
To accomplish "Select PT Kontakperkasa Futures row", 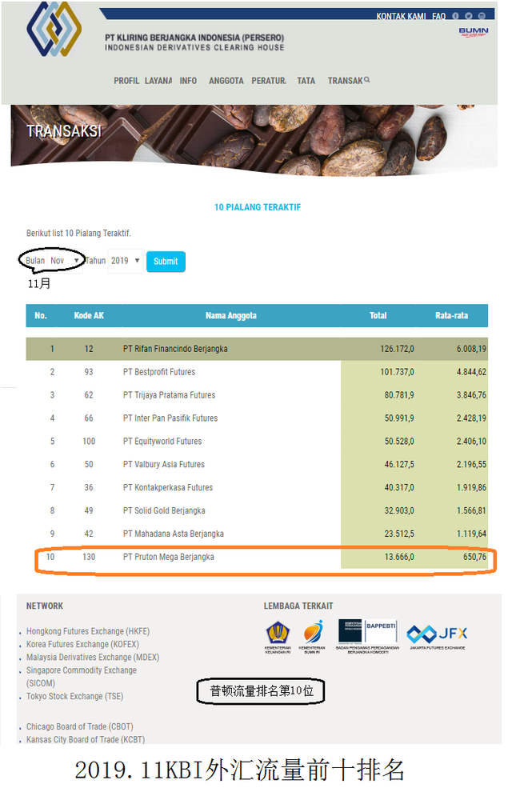I will [x=257, y=487].
